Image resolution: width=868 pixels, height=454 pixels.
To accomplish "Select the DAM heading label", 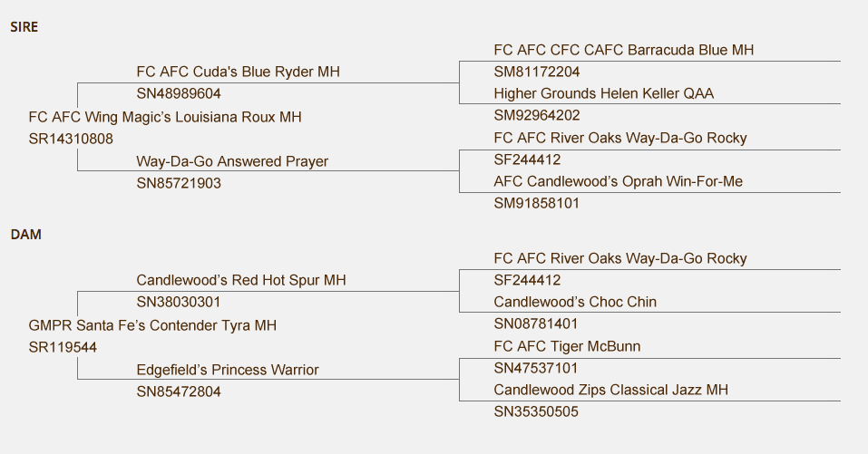I will click(25, 235).
